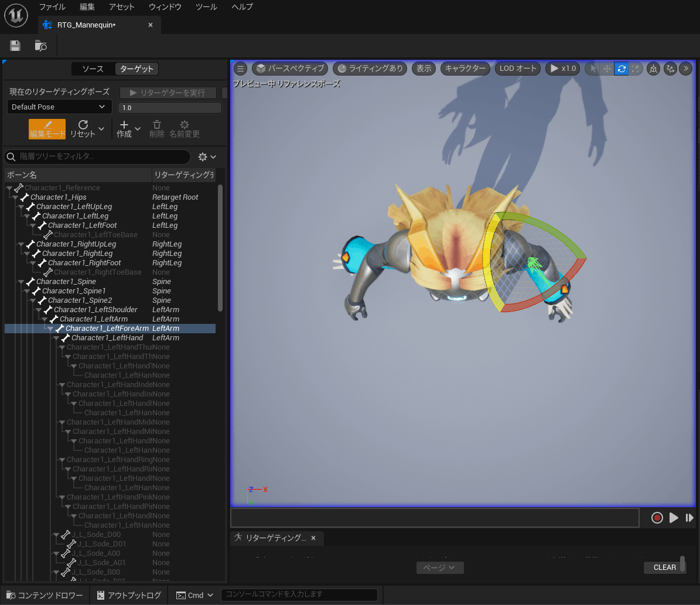This screenshot has width=700, height=605.
Task: Collapse the Character1_RightUpLeg tree node
Action: 21,244
